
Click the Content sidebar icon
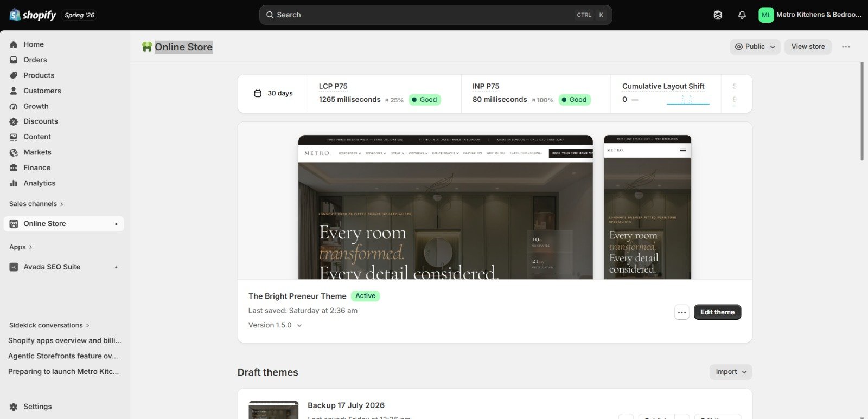coord(14,137)
